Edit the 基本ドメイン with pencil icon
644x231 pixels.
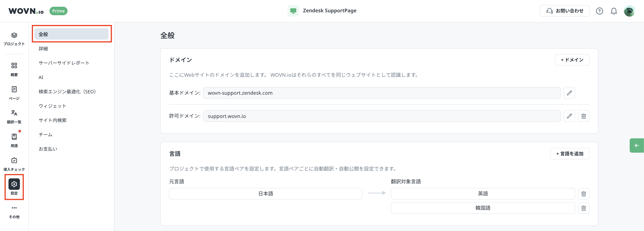coord(569,93)
